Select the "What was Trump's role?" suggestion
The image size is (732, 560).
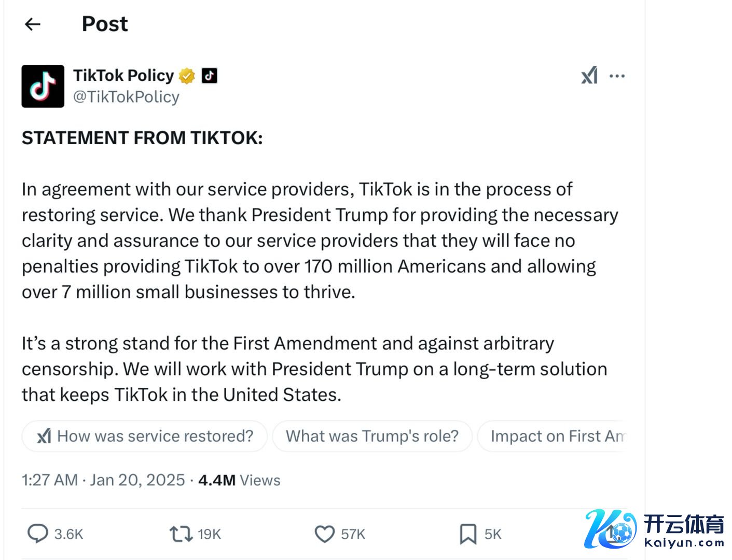point(372,436)
